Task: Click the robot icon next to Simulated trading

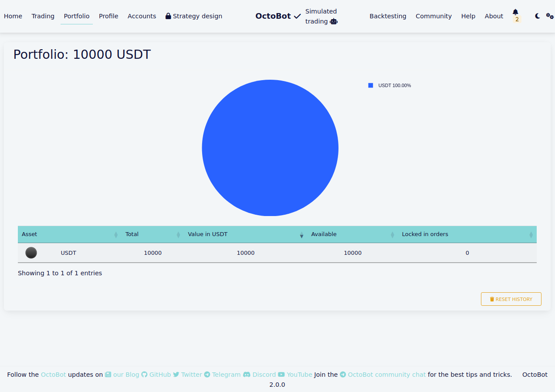Action: point(334,21)
